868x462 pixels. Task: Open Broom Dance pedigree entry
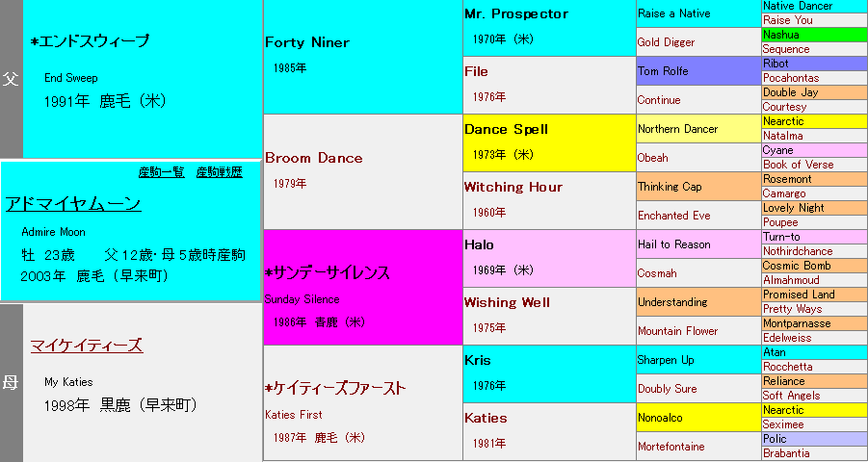coord(314,158)
